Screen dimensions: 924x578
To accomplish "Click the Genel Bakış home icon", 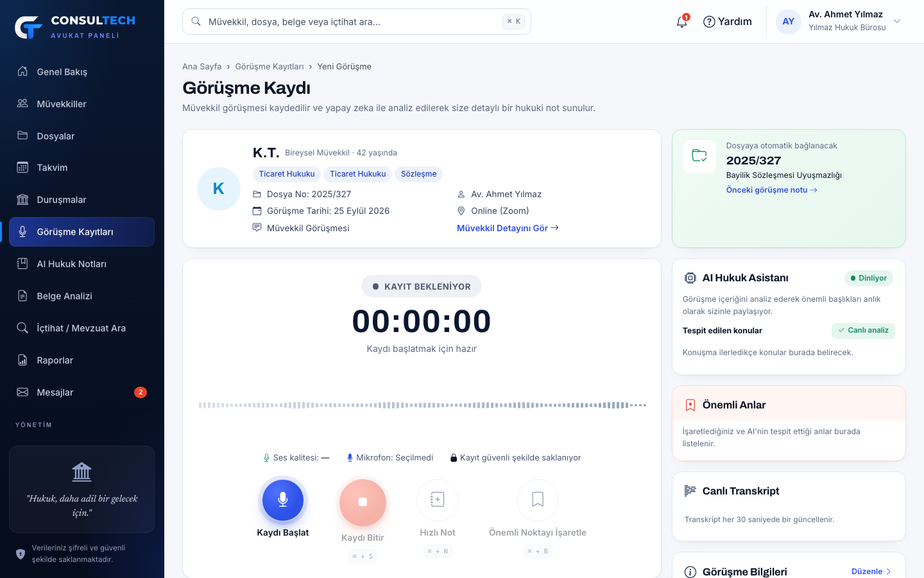I will [x=22, y=71].
